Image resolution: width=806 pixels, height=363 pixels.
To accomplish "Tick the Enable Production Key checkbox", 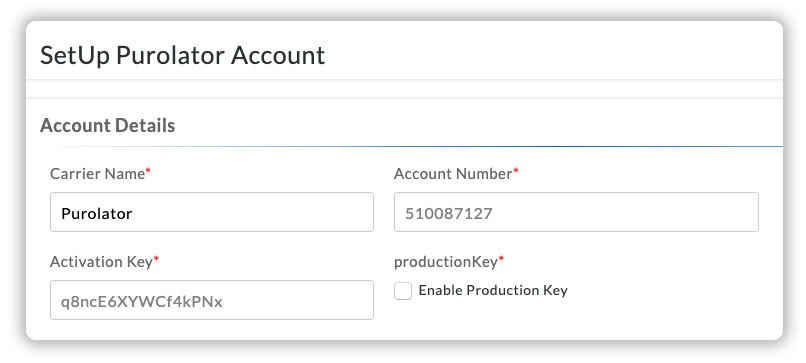I will [x=403, y=291].
